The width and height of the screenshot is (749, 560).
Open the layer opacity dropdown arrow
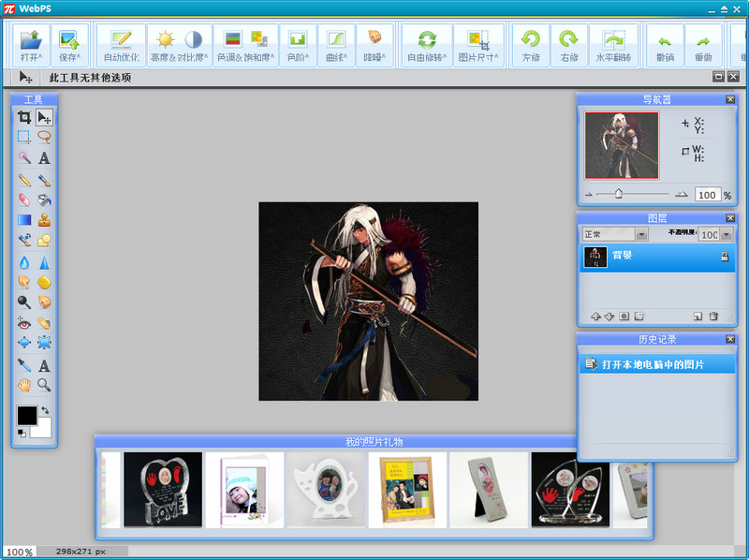tap(727, 235)
